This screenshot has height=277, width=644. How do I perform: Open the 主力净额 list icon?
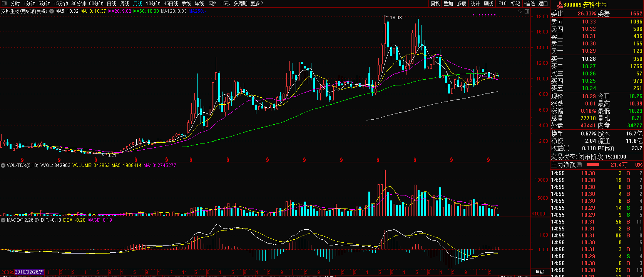point(579,165)
